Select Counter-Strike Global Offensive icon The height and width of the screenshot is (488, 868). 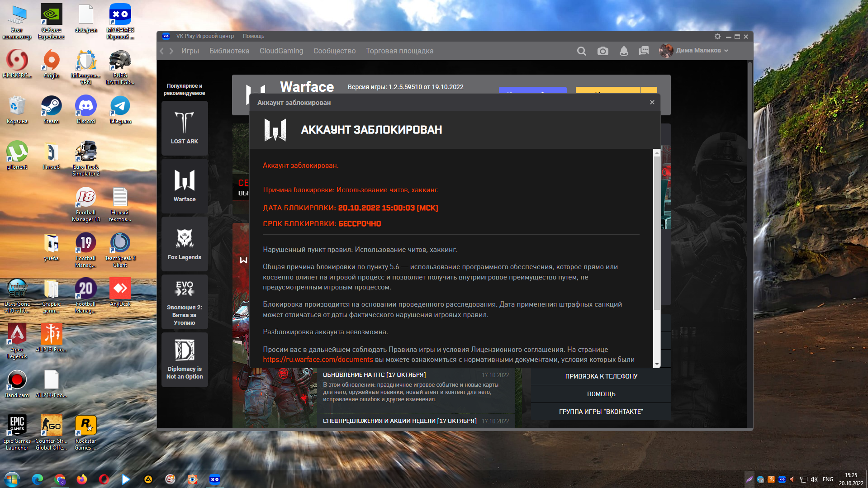point(51,433)
